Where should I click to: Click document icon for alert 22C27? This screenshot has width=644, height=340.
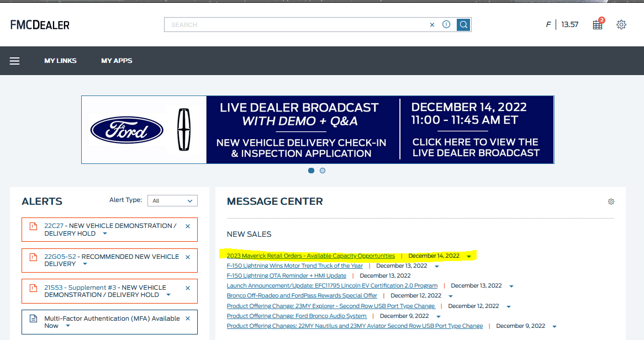(x=33, y=226)
